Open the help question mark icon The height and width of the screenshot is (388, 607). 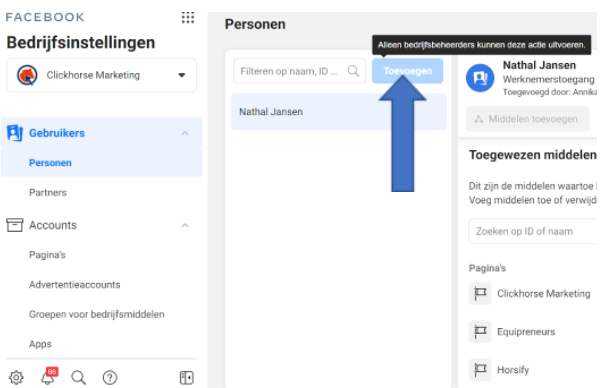[110, 377]
